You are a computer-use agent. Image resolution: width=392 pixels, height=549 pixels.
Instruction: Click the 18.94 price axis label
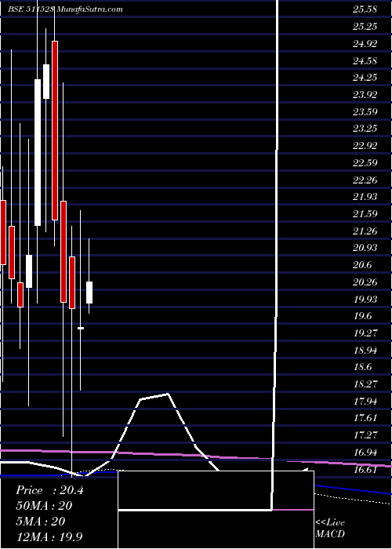pos(365,351)
